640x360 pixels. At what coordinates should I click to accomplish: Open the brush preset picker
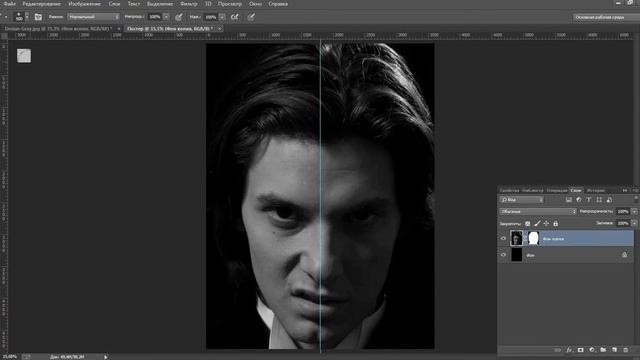coord(21,17)
